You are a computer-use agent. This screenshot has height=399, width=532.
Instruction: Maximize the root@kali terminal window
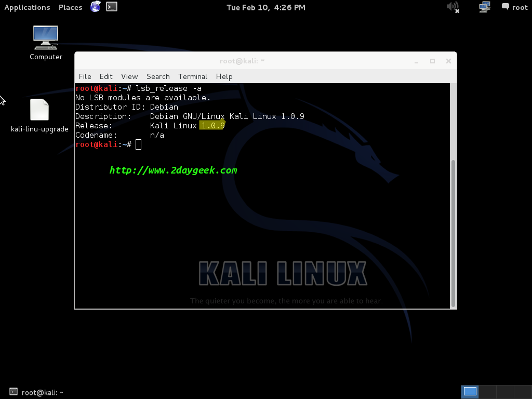[432, 61]
